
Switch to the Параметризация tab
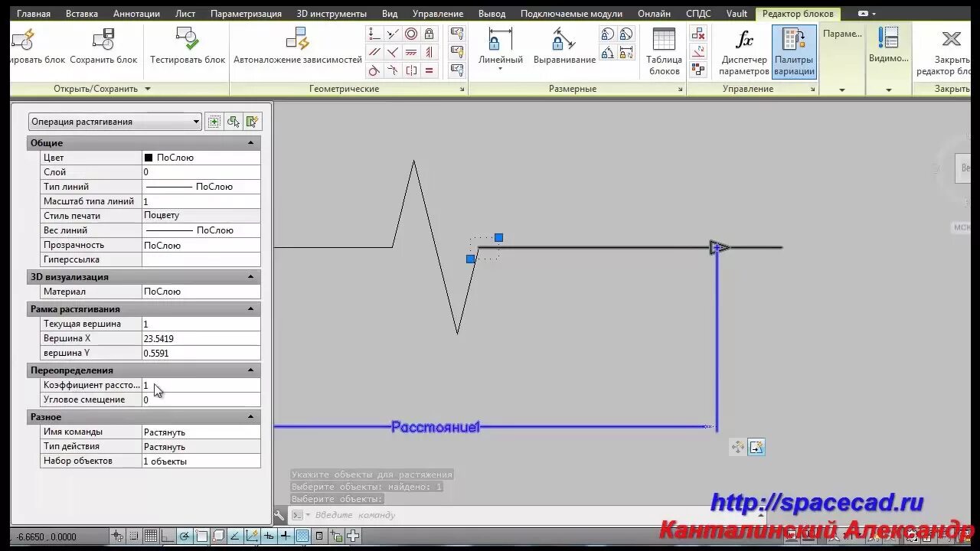pyautogui.click(x=246, y=14)
